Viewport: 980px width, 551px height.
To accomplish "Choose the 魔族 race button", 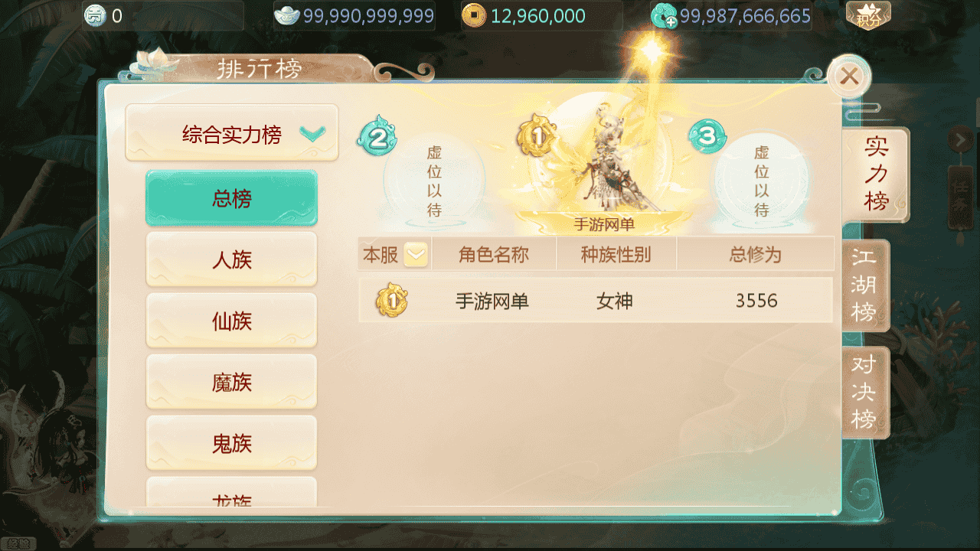I will (231, 382).
